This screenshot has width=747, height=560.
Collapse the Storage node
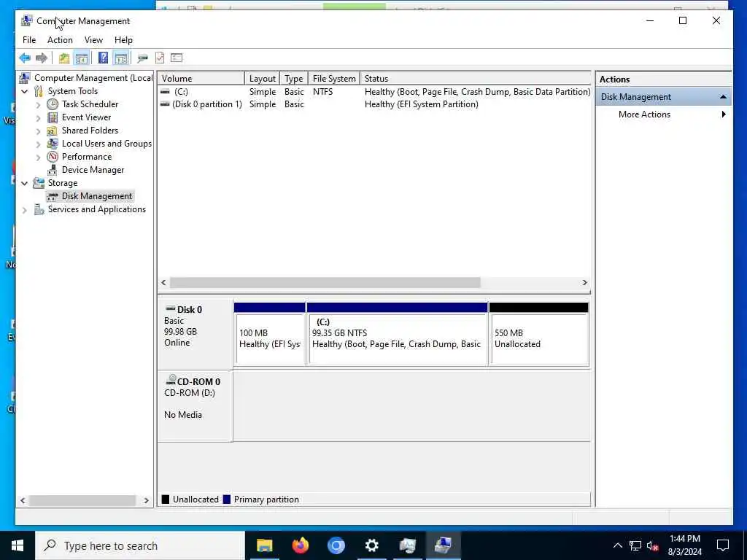click(25, 183)
